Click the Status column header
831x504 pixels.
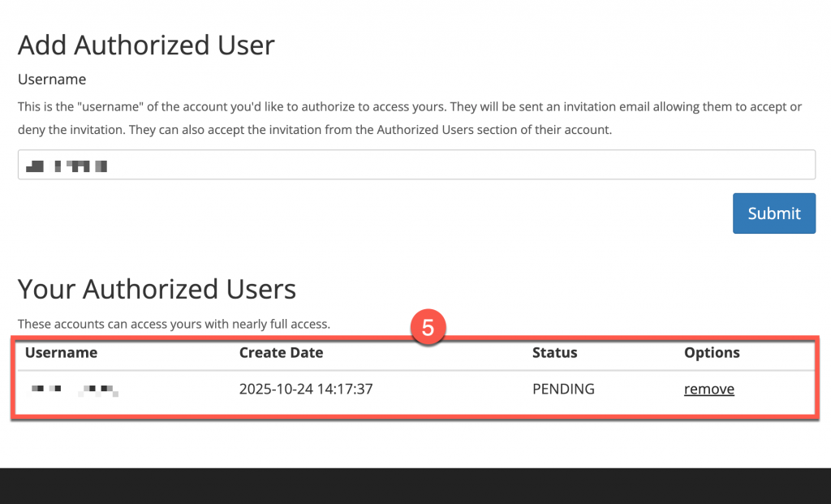tap(554, 352)
